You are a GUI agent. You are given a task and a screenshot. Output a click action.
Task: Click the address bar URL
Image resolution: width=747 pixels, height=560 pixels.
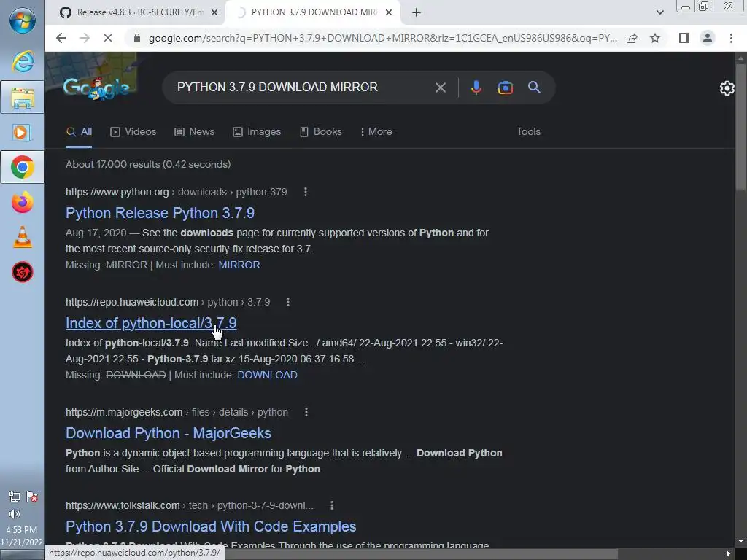pos(382,38)
